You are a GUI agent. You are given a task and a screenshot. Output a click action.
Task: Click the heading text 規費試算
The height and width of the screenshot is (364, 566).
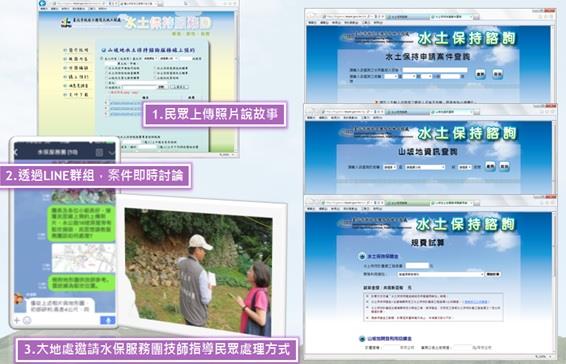(427, 243)
